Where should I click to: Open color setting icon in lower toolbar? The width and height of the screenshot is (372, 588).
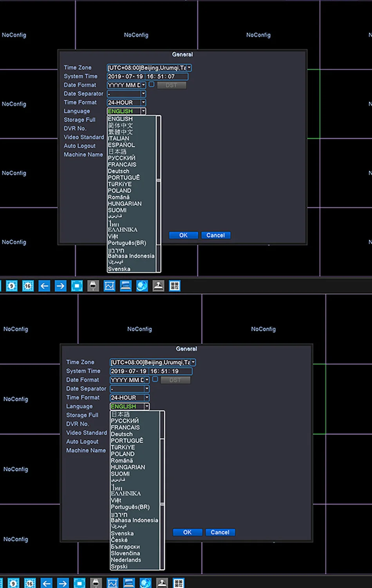pos(112,583)
